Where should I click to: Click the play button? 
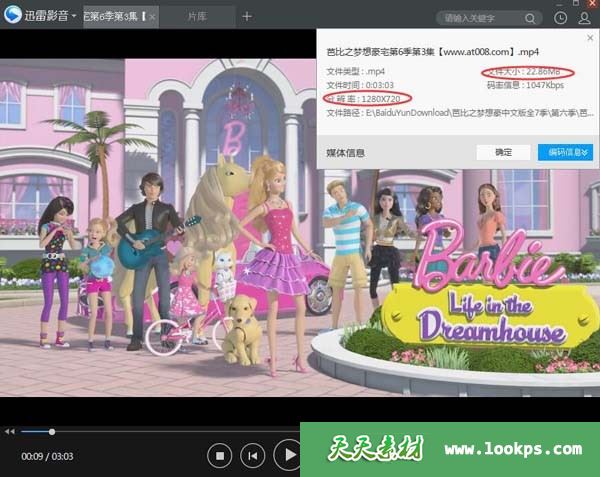[x=289, y=456]
